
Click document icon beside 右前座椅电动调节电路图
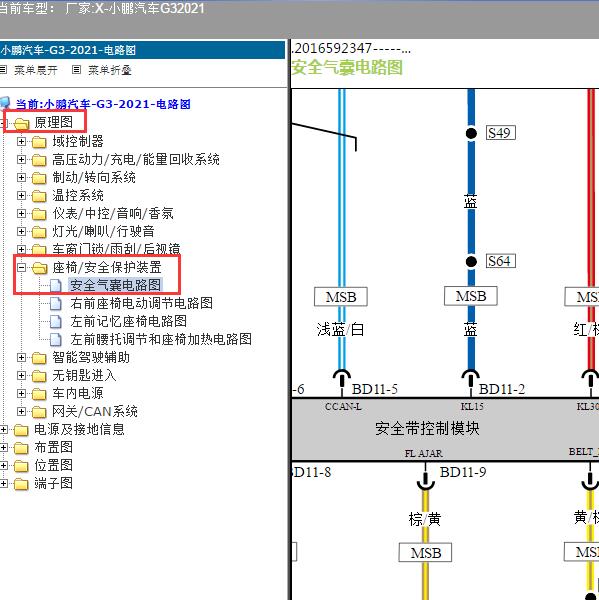click(56, 303)
